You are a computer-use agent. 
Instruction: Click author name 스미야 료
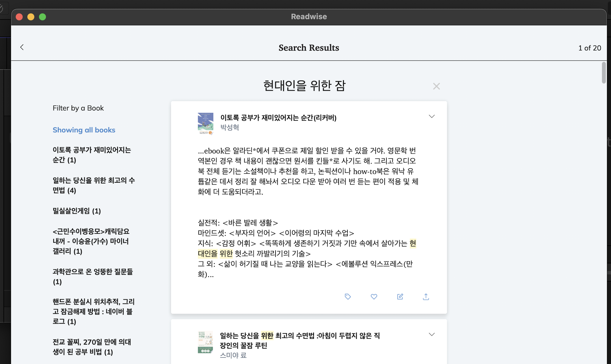[233, 355]
